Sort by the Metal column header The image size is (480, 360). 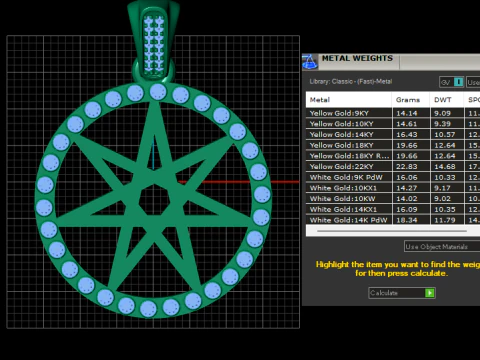(x=349, y=100)
